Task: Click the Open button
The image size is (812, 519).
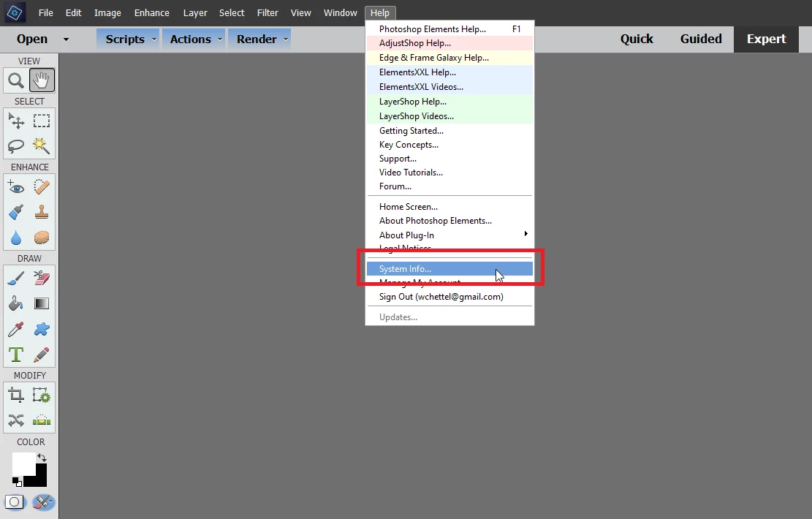Action: pyautogui.click(x=32, y=39)
